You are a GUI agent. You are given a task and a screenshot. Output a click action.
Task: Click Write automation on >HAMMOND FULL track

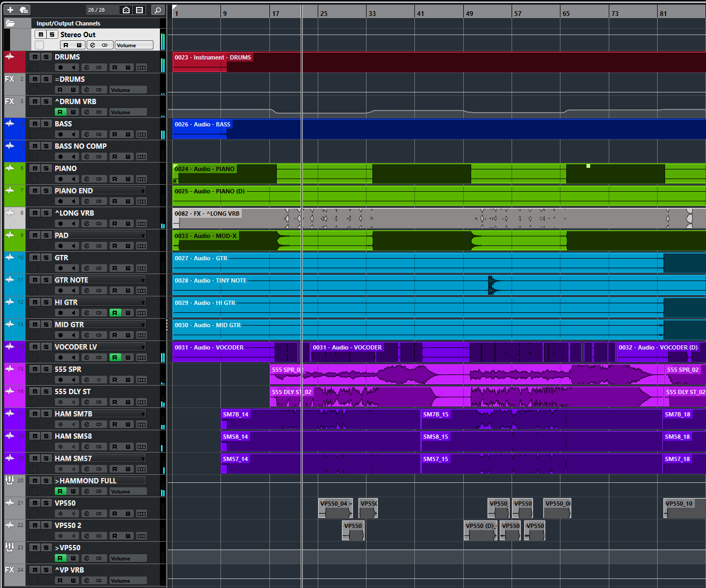coord(73,491)
